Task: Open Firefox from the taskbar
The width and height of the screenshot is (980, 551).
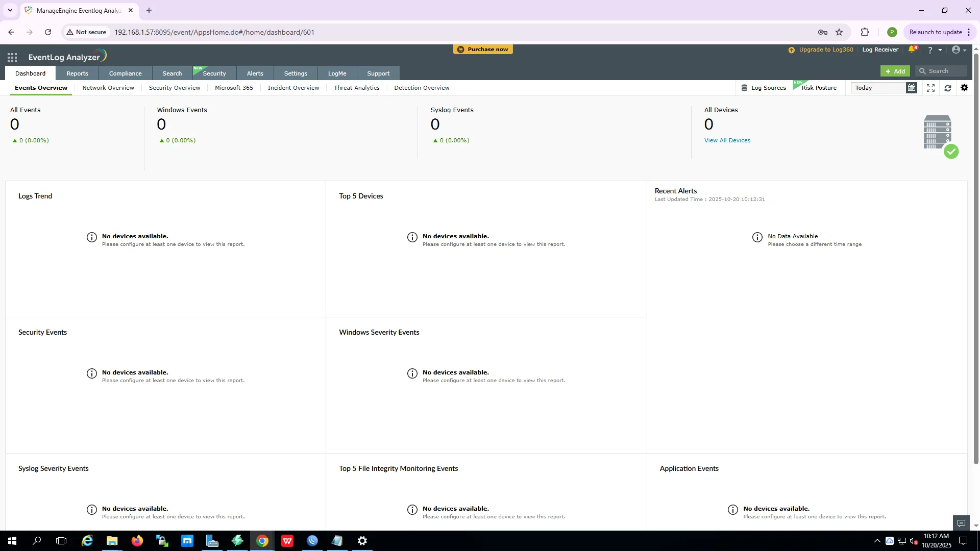Action: [137, 541]
